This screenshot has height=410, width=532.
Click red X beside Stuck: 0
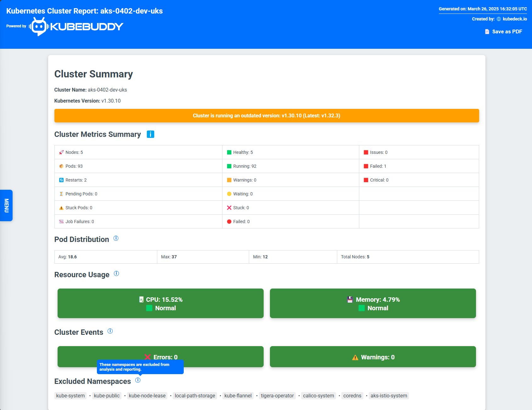229,208
